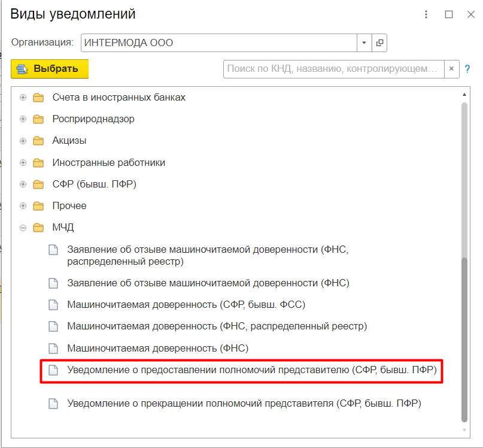
Task: Open the three-dot window menu
Action: 426,14
